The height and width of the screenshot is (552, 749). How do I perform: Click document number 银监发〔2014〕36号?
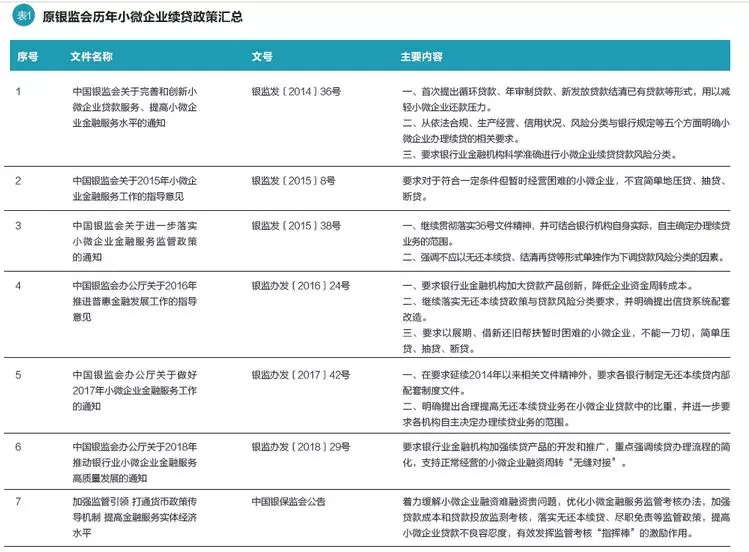tap(296, 92)
